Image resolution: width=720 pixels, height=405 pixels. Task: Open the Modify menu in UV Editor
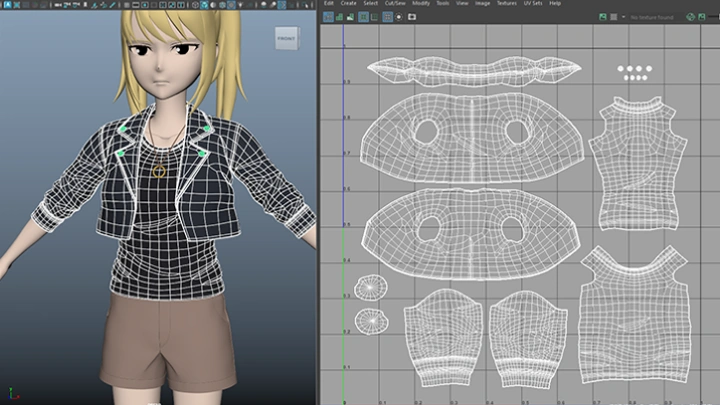click(x=421, y=3)
